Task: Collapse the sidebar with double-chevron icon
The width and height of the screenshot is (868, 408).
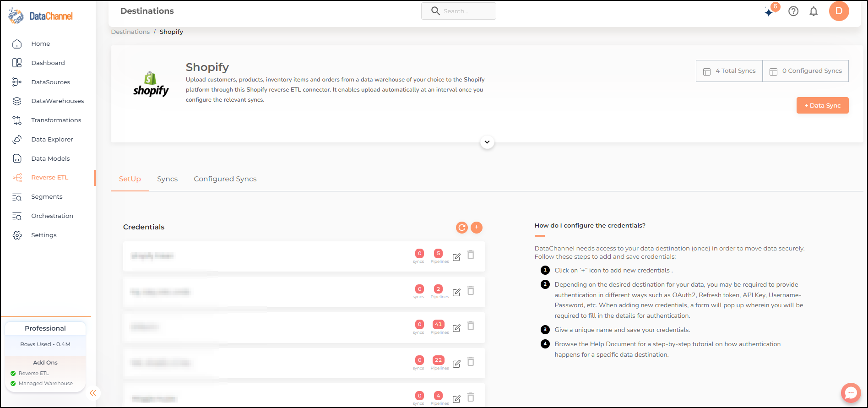Action: pos(93,393)
